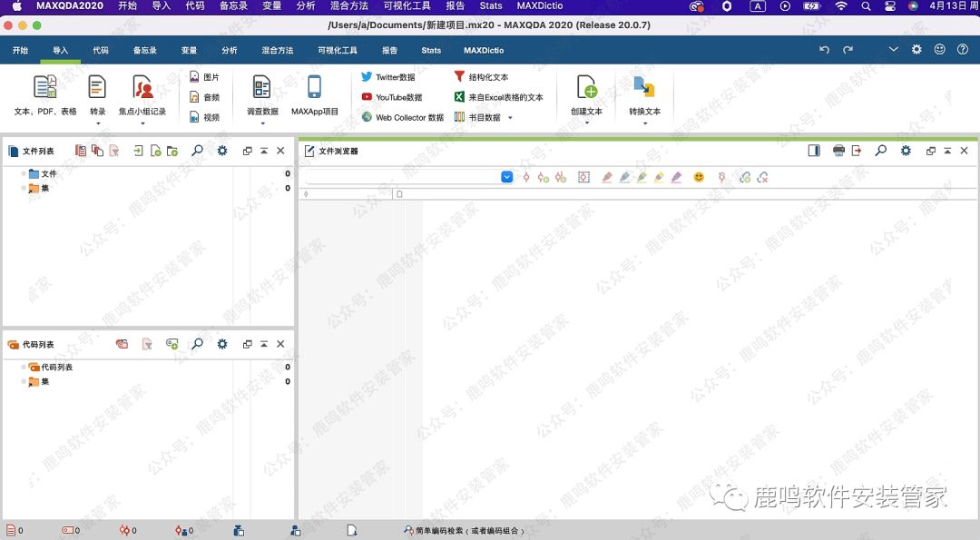Search in the 代码列表 panel
Viewport: 980px width, 540px height.
pyautogui.click(x=197, y=344)
